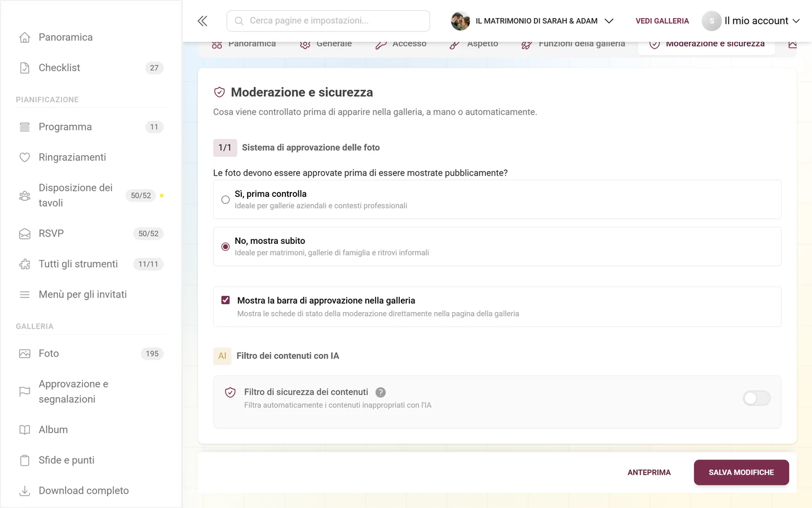The width and height of the screenshot is (812, 508).
Task: Click the Foto count badge 195
Action: click(x=152, y=354)
